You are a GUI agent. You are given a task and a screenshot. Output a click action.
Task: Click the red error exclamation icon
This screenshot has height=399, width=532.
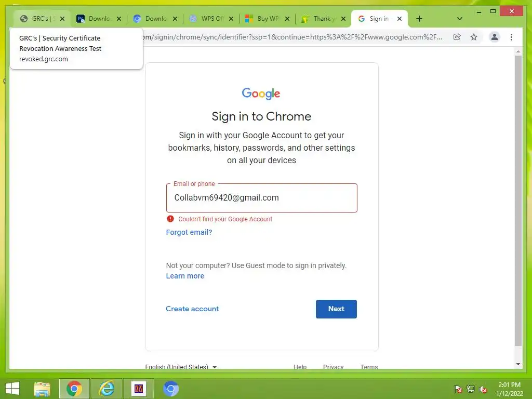coord(170,219)
